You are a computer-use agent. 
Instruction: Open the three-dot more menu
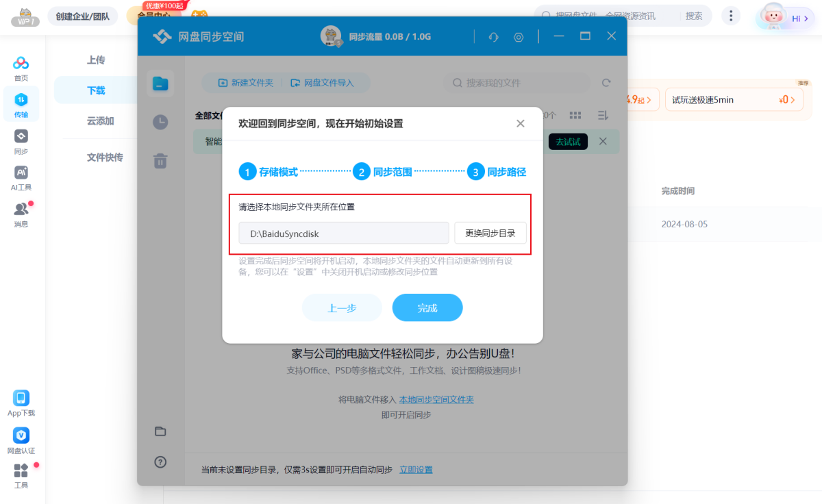click(731, 16)
